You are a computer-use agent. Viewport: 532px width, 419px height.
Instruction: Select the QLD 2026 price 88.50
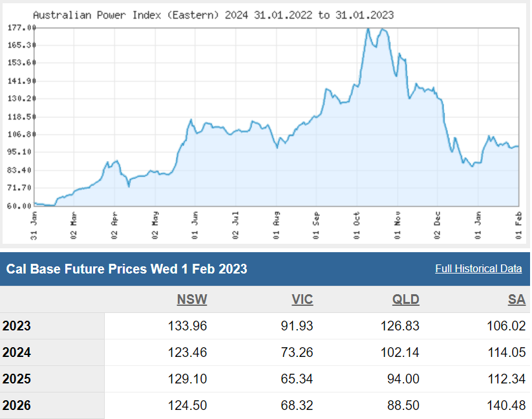click(x=402, y=405)
